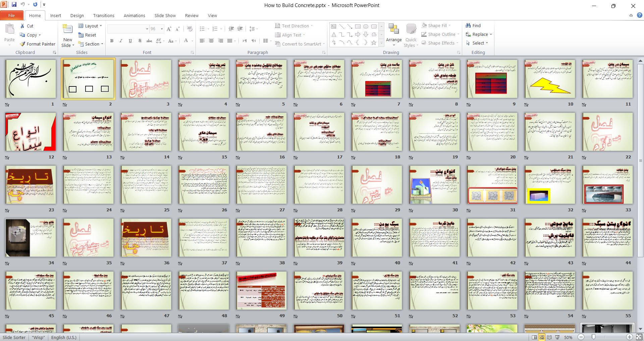Click the Find binoculars icon

[x=468, y=25]
